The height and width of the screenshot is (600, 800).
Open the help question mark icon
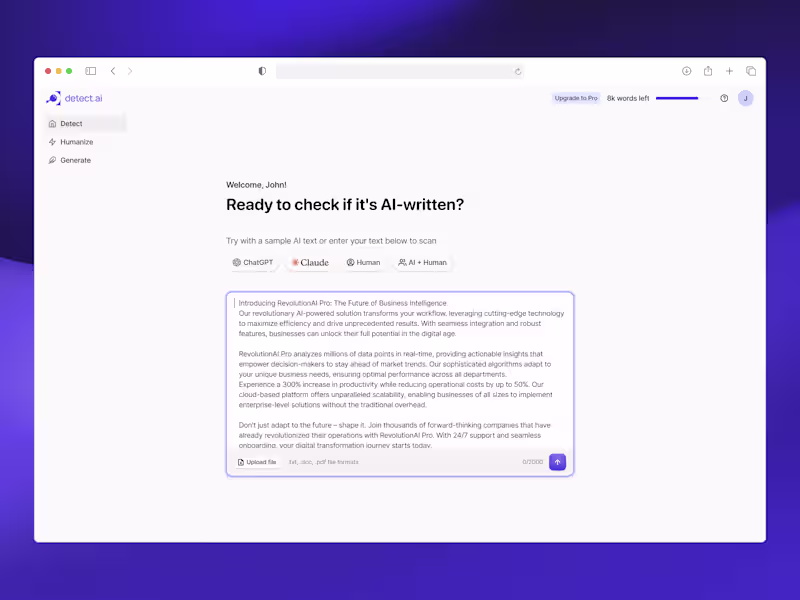[724, 98]
